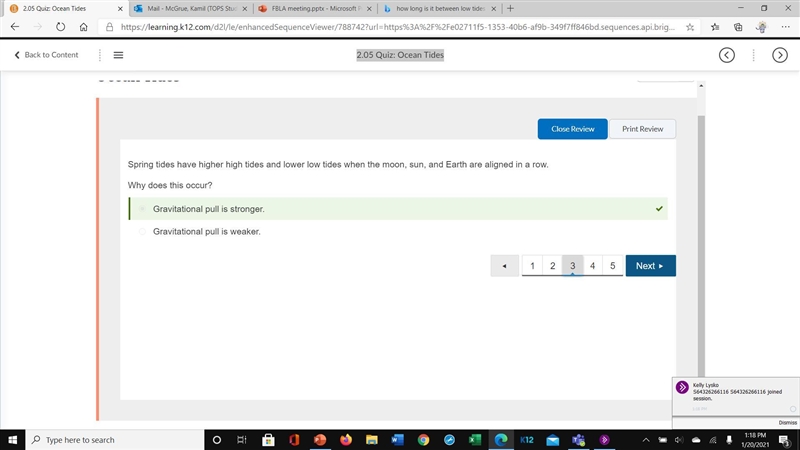This screenshot has height=450, width=800.
Task: Jump to question 5
Action: (613, 266)
